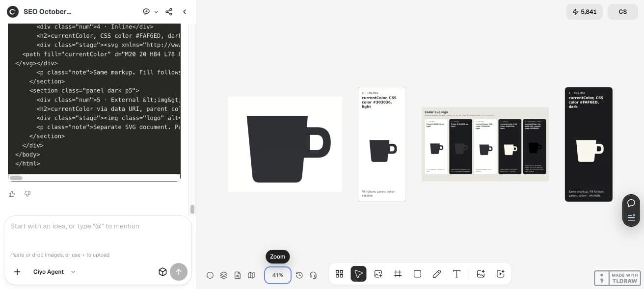Send the prompt with the arrow button
Image resolution: width=644 pixels, height=289 pixels.
click(x=179, y=272)
